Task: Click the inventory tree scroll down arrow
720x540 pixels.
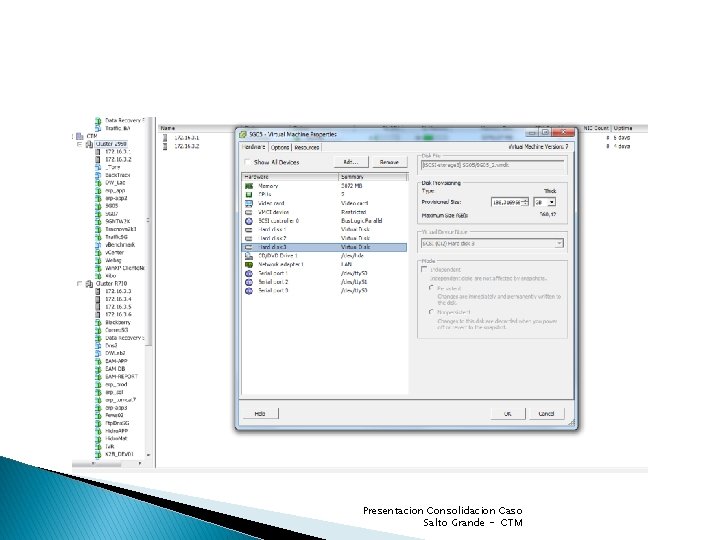Action: (148, 455)
